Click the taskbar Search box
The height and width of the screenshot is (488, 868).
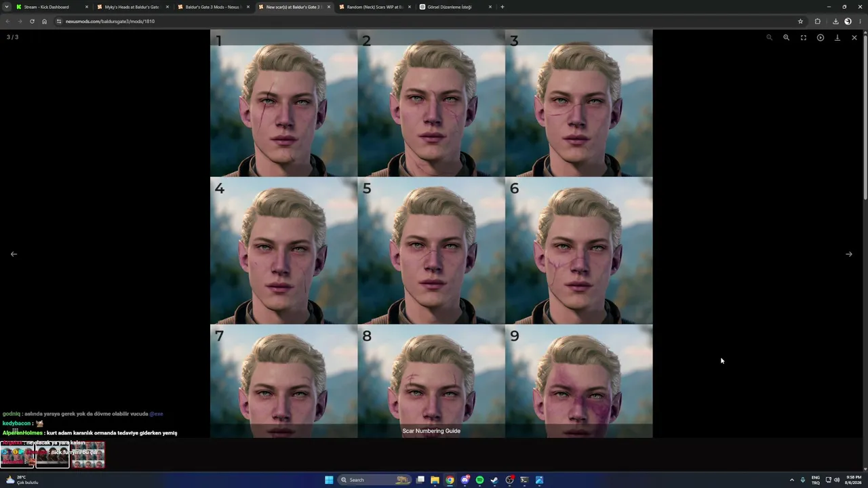376,480
